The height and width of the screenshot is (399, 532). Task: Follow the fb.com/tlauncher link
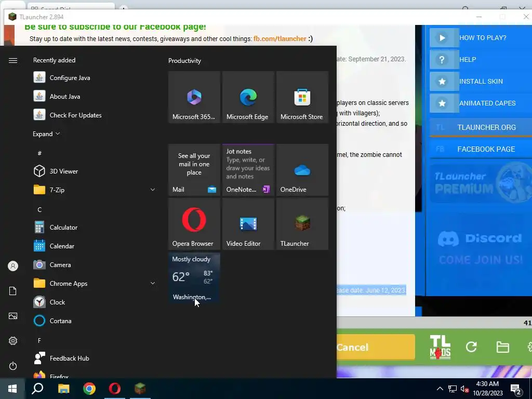click(x=280, y=38)
